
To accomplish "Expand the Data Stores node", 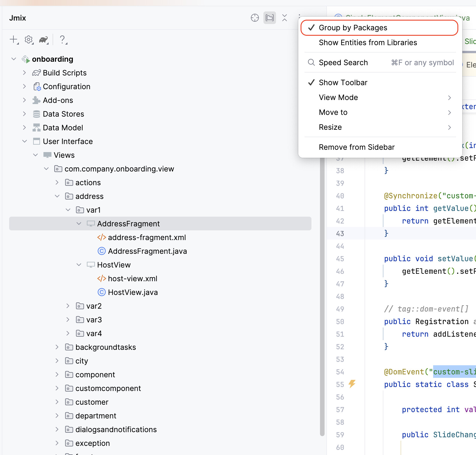I will pyautogui.click(x=25, y=114).
